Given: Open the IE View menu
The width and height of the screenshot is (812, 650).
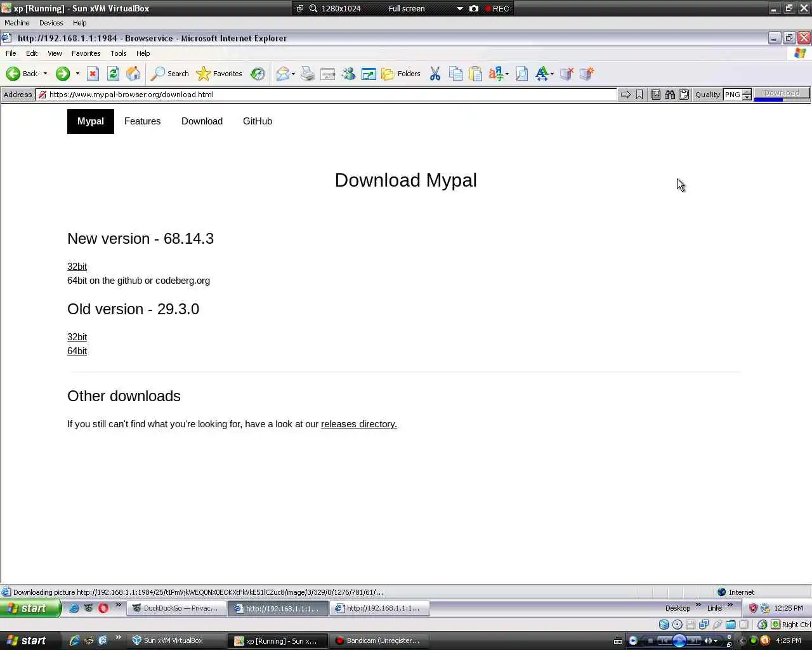Looking at the screenshot, I should [x=55, y=53].
